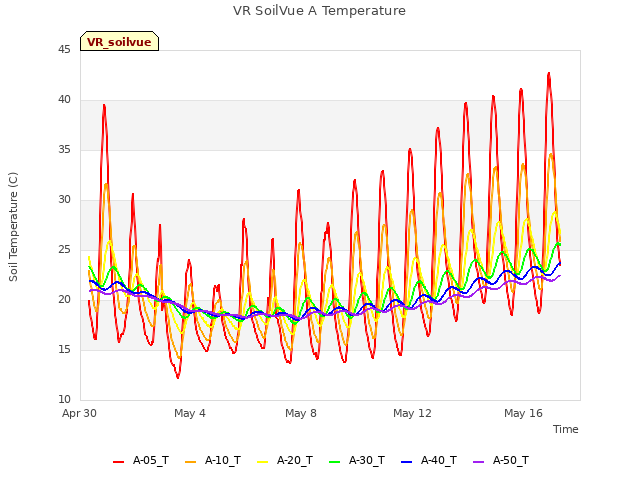The image size is (640, 480).
Task: Click the May 12 date tick label
Action: coord(412,413)
